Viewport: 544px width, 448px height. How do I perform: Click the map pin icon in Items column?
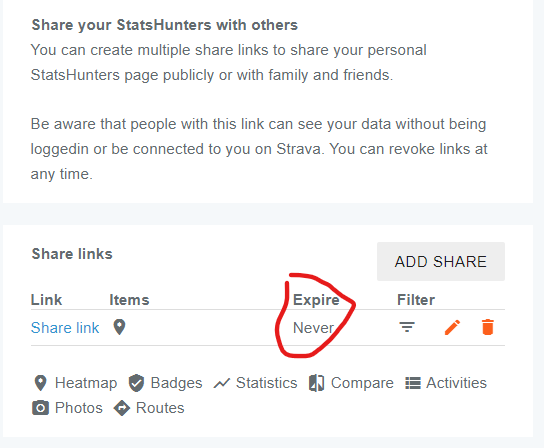[119, 327]
